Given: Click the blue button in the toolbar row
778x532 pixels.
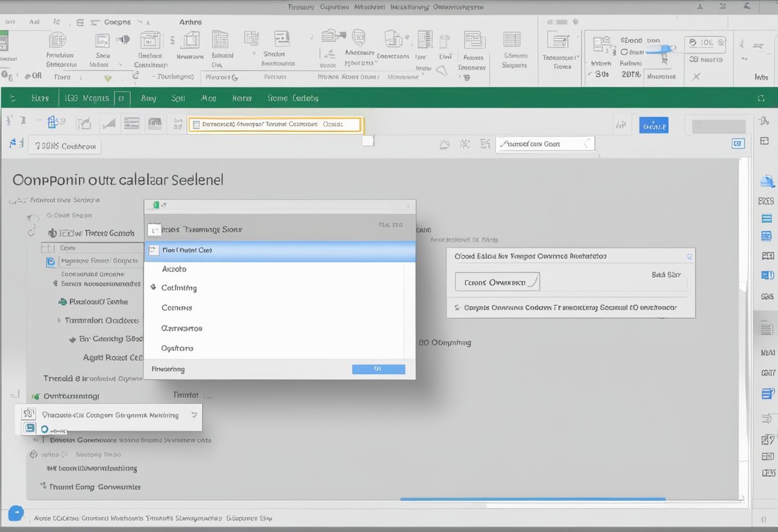Looking at the screenshot, I should pyautogui.click(x=653, y=125).
